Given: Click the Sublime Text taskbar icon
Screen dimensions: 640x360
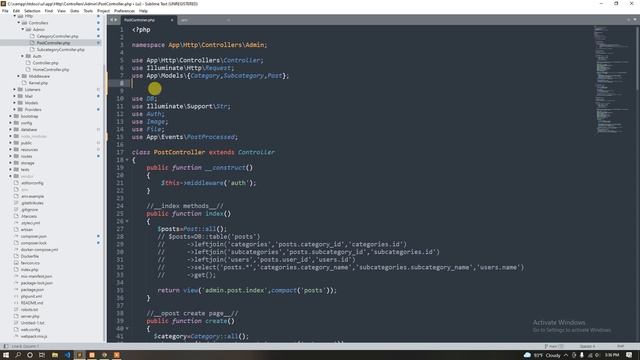Looking at the screenshot, I should tap(79, 355).
